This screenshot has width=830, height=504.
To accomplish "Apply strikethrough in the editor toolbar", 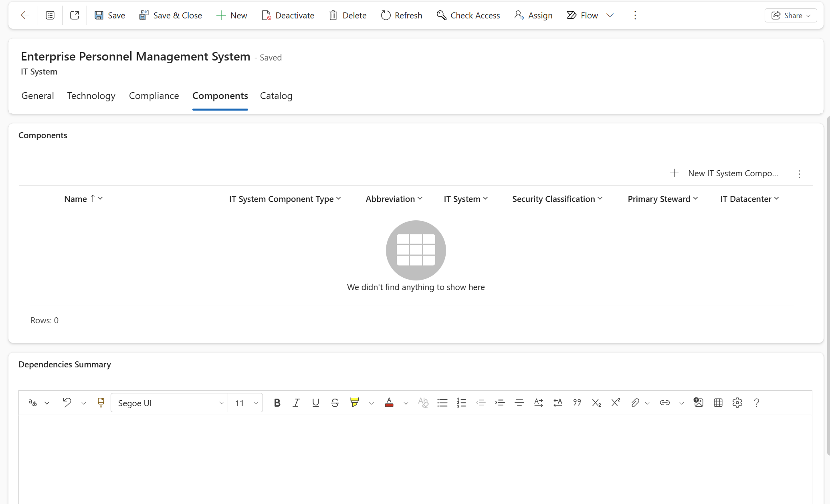I will pos(335,403).
